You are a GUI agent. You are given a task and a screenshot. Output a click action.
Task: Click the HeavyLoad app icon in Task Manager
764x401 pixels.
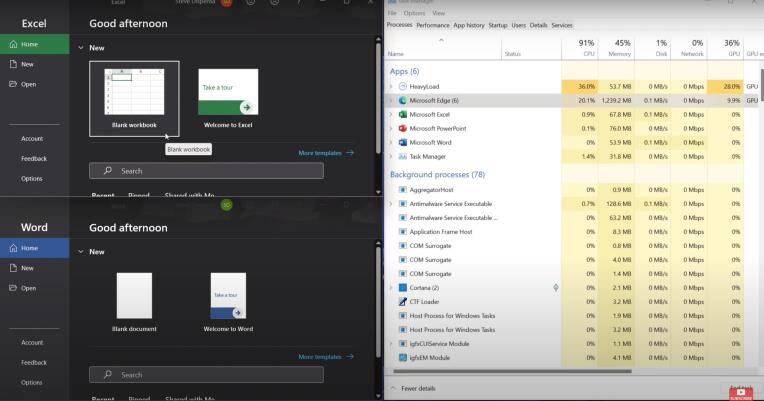(402, 86)
